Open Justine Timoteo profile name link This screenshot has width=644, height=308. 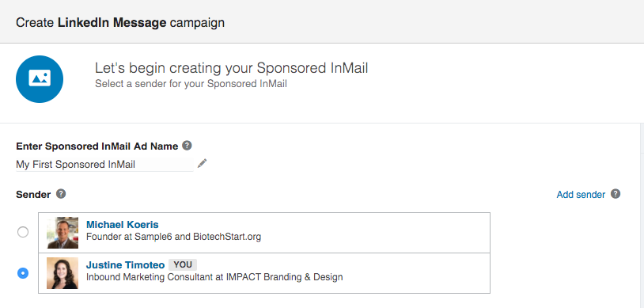125,264
